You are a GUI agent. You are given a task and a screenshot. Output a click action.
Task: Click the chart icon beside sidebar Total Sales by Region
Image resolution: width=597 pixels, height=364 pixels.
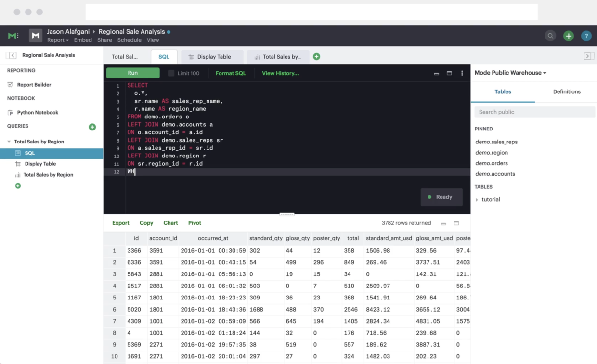point(18,175)
